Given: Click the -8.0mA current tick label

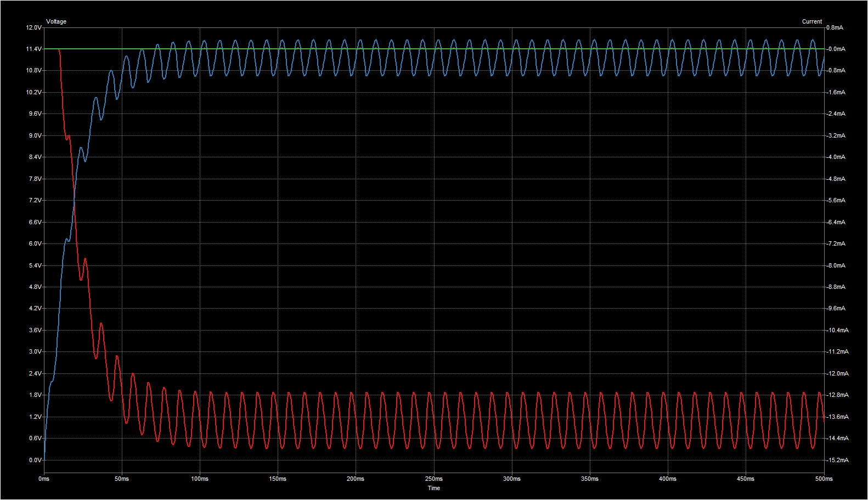Looking at the screenshot, I should pos(836,265).
